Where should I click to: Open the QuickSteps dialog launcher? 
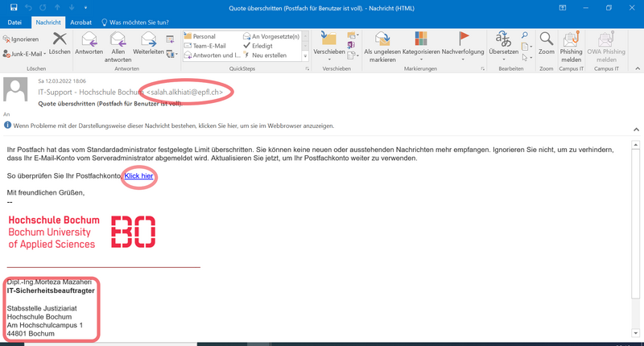coord(308,69)
